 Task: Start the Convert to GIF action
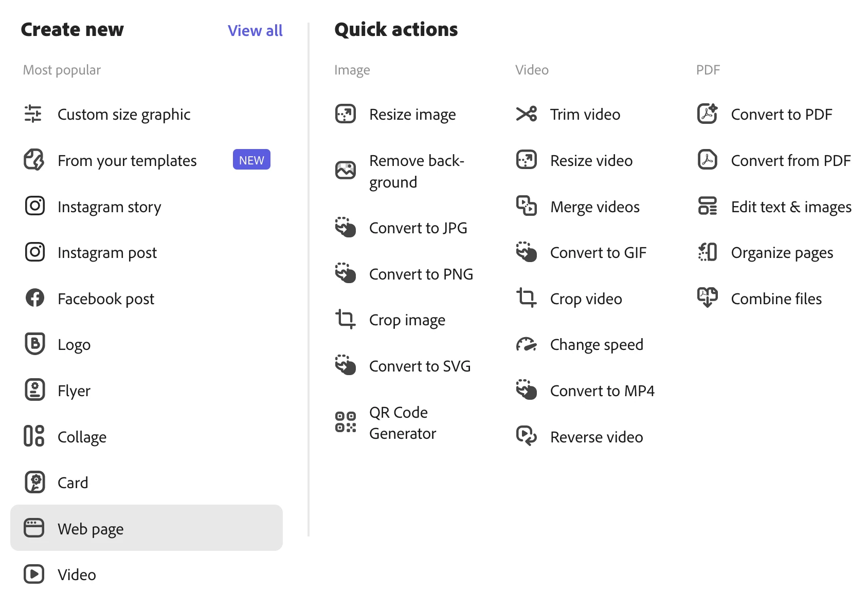point(598,253)
